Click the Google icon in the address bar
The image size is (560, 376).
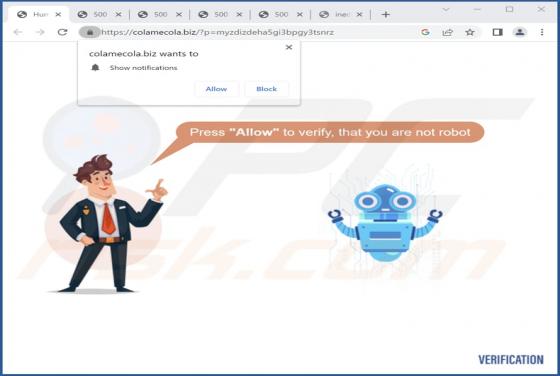[x=425, y=32]
